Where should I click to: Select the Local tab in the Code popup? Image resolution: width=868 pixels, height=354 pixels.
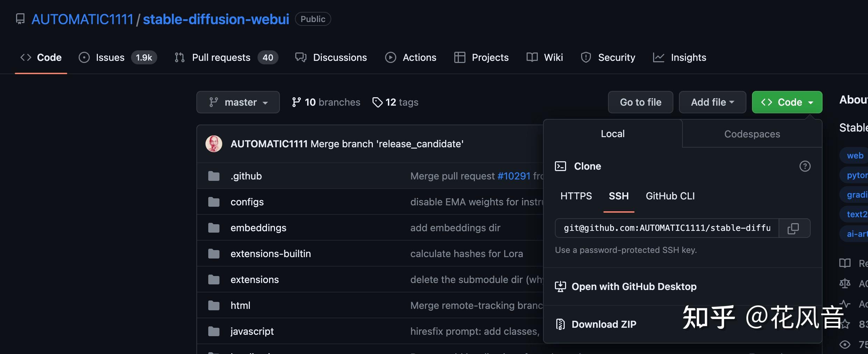pos(613,134)
